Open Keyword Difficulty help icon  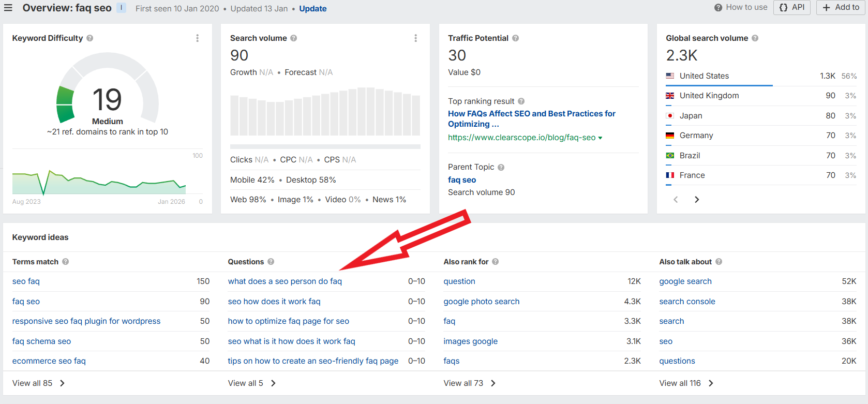tap(90, 38)
